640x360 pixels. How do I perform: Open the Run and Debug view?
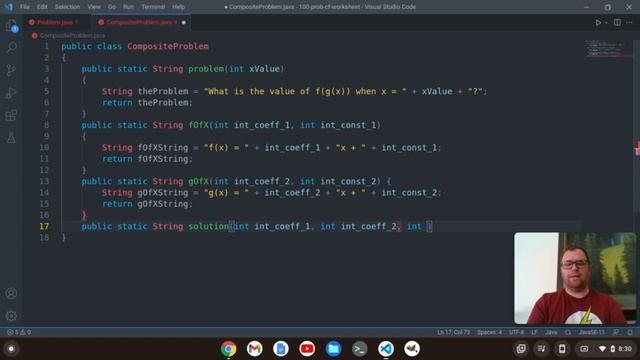pyautogui.click(x=11, y=93)
